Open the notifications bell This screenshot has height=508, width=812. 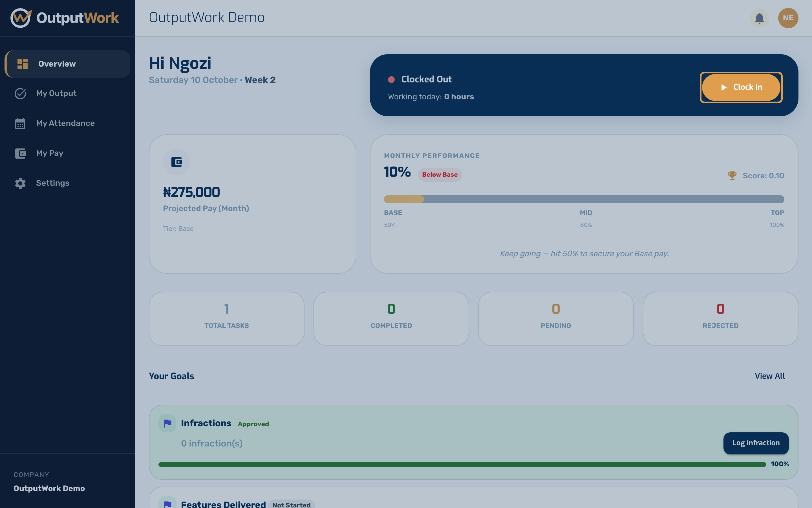click(x=759, y=18)
